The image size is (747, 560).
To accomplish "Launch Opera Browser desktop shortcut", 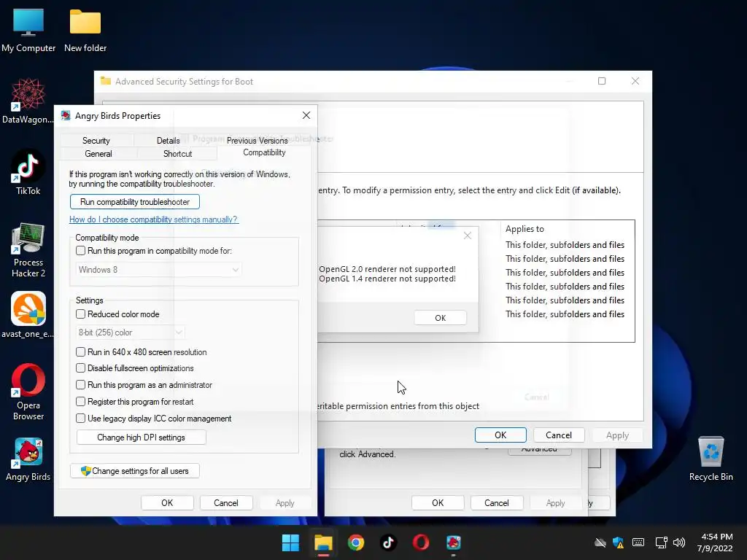I will (x=28, y=392).
